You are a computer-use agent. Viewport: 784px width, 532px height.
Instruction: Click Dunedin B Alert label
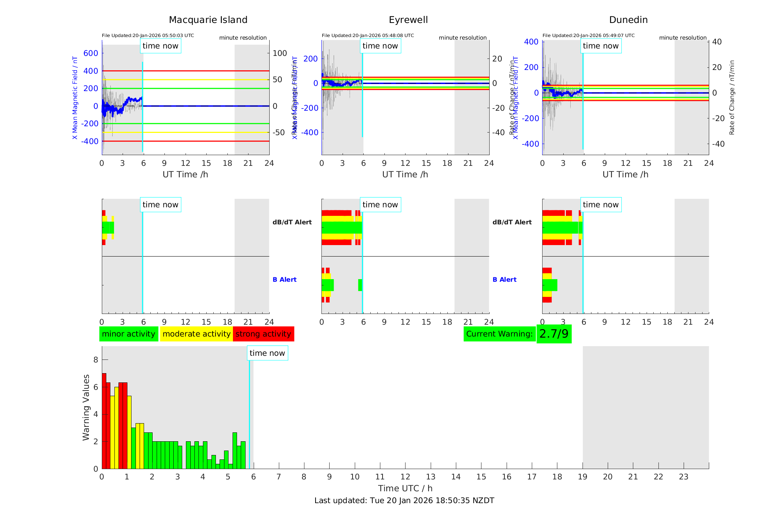504,280
